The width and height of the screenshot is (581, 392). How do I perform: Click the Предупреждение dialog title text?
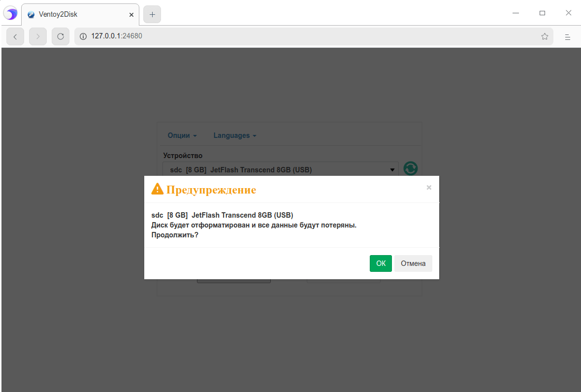coord(211,190)
